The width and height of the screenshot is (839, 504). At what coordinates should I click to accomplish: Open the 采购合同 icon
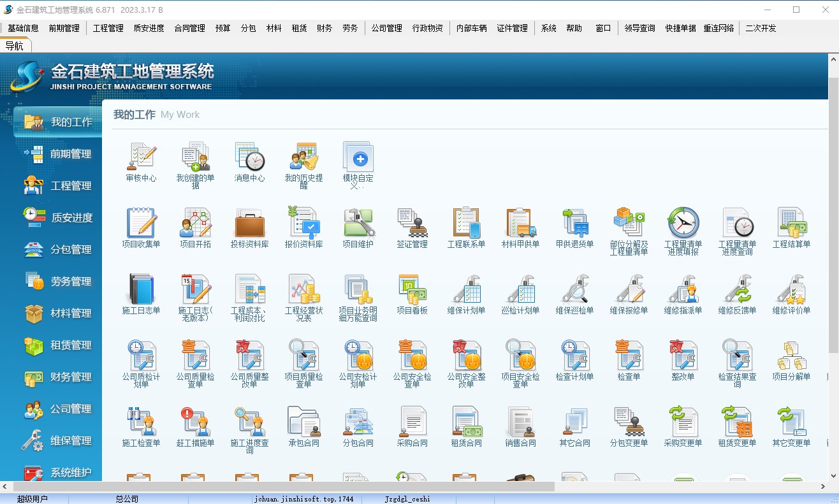[412, 422]
